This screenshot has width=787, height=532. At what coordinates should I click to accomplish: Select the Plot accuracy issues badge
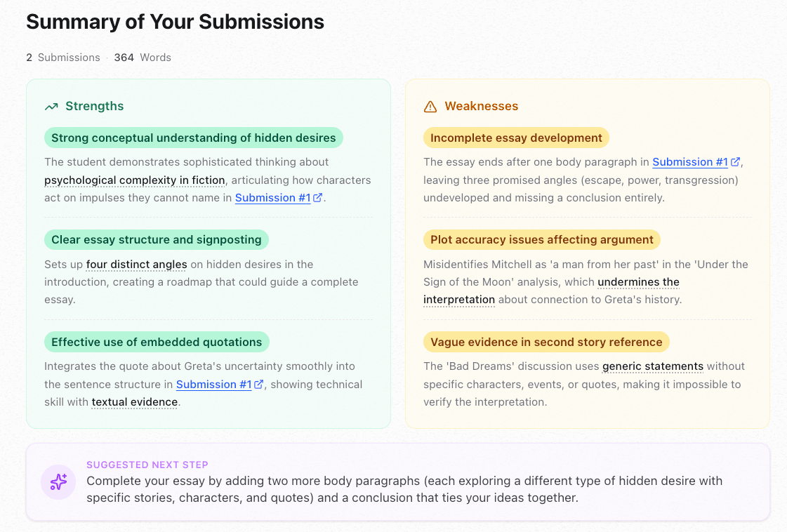[x=541, y=239]
